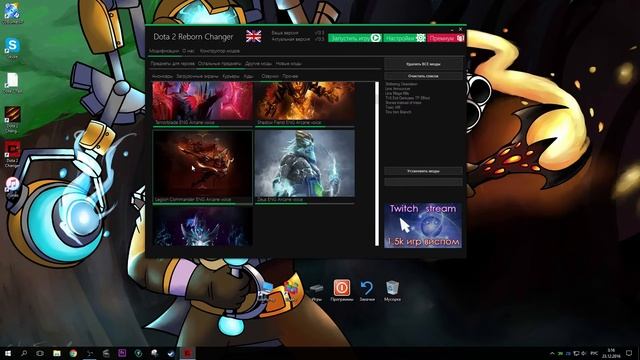Viewport: 640px width, 360px height.
Task: Click the clear list button
Action: point(423,76)
